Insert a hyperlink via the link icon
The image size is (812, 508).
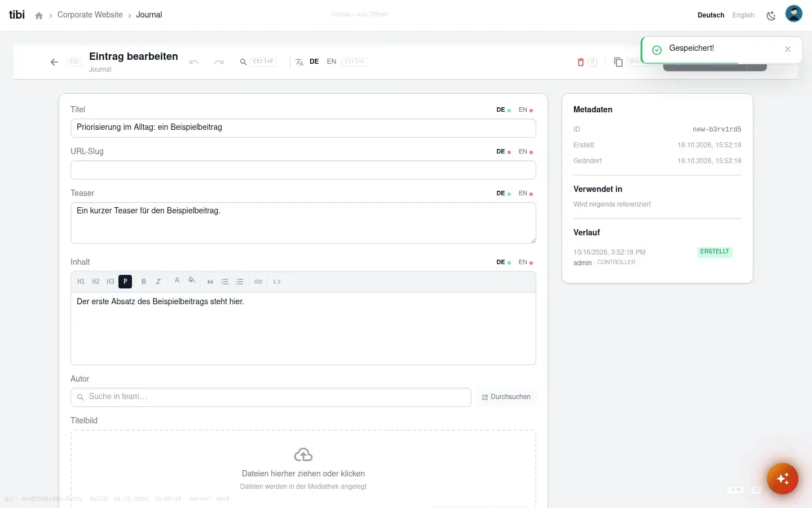tap(258, 282)
